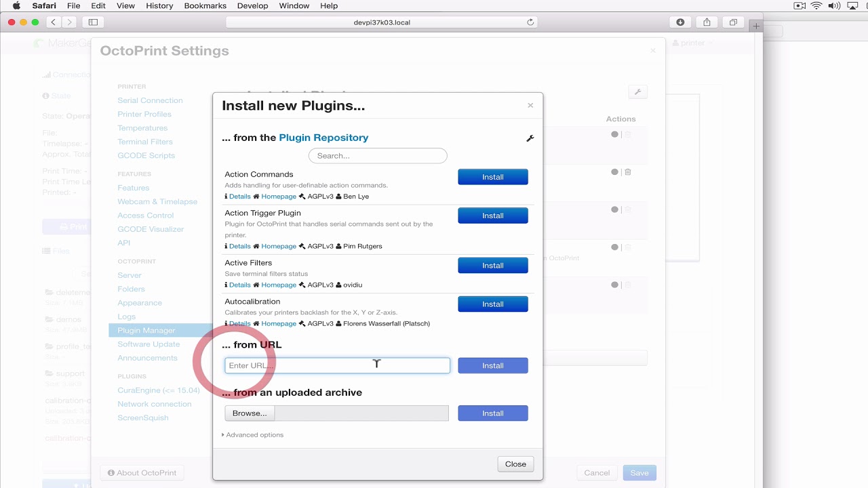Open Details for Action Trigger Plugin

tap(239, 246)
